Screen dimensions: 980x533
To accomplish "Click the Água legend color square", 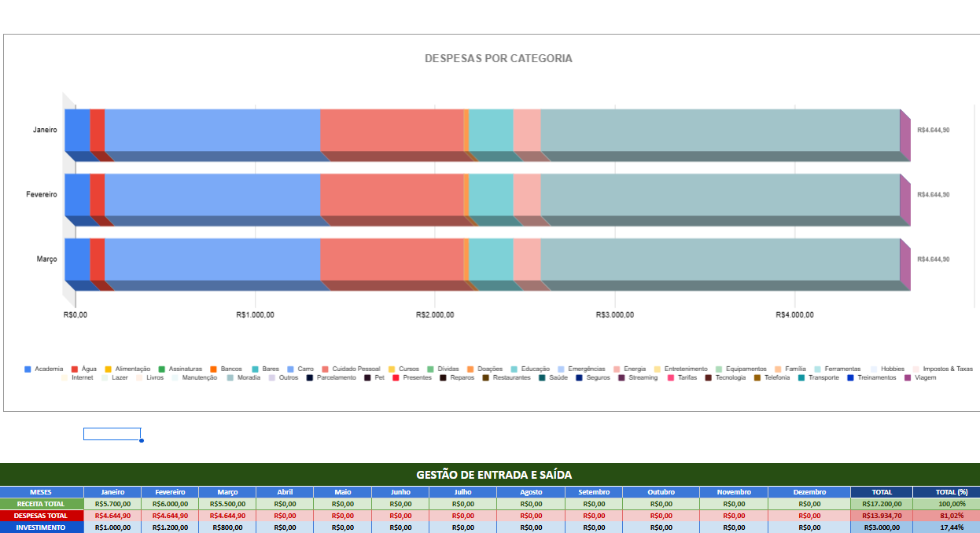I will tap(73, 368).
